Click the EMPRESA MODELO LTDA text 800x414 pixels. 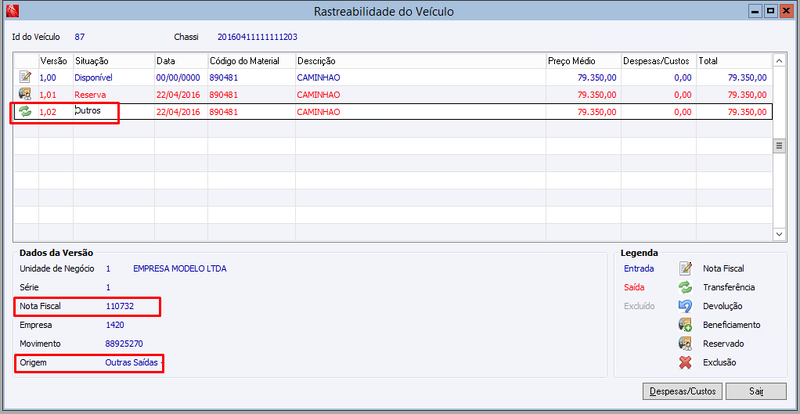click(180, 269)
